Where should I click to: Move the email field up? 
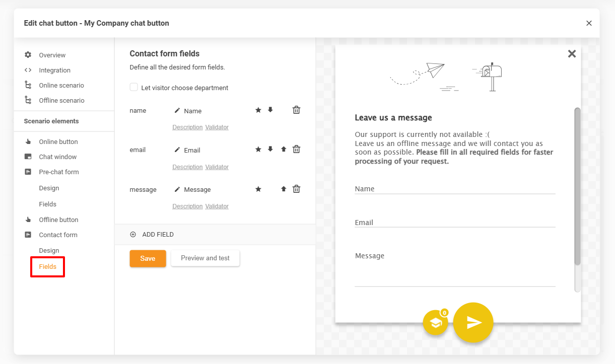(284, 149)
